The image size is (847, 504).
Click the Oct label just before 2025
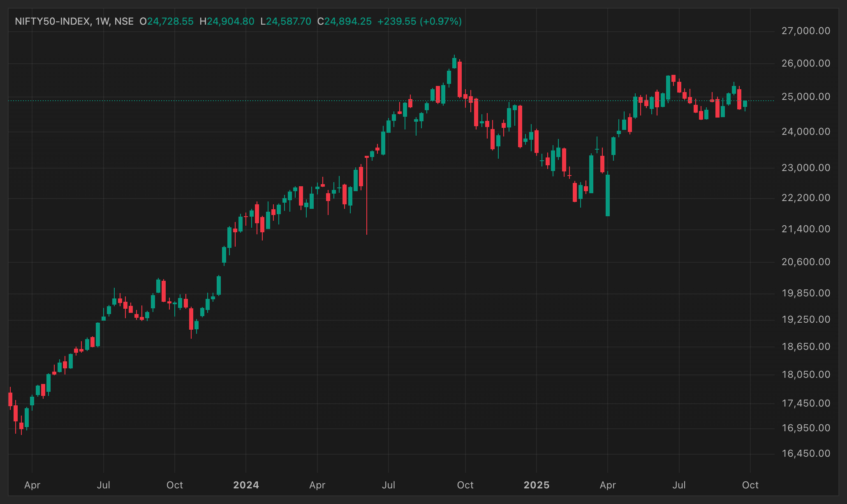coord(465,485)
